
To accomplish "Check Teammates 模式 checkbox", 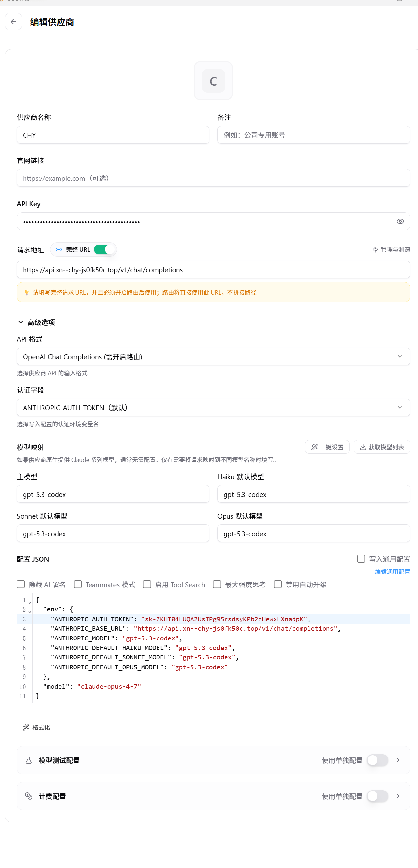I will [x=78, y=584].
